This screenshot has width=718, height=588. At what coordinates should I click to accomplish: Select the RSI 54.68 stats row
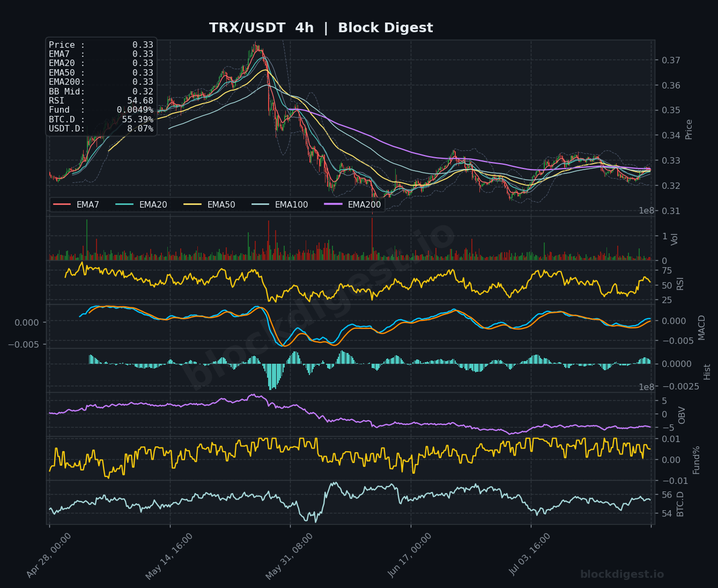coord(101,101)
